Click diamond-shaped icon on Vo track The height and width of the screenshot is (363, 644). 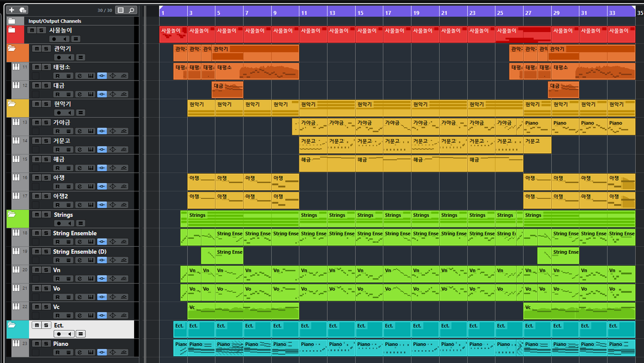(113, 297)
